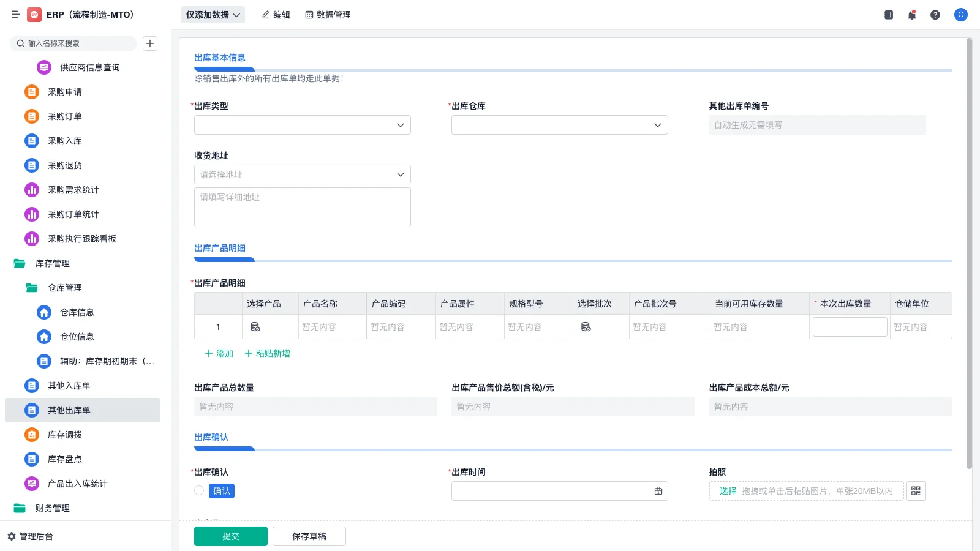
Task: Click the 请填写详细地址 textarea
Action: point(302,207)
